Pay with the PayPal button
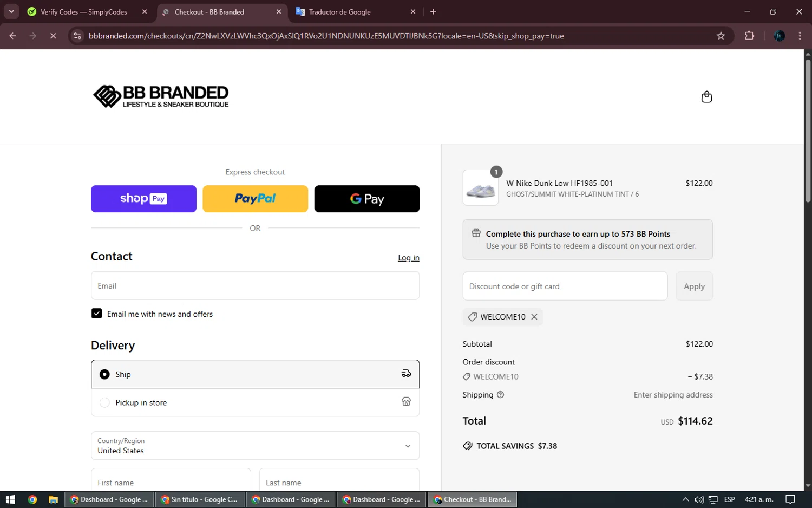The height and width of the screenshot is (508, 812). 255,199
